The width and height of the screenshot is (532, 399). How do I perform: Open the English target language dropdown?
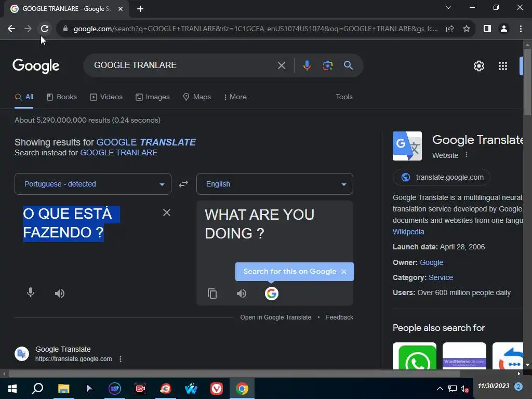click(275, 184)
